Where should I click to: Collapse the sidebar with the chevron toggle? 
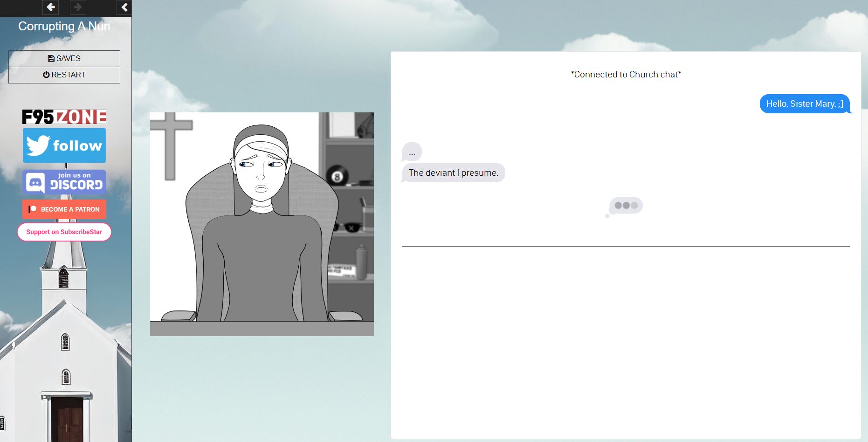(x=124, y=7)
